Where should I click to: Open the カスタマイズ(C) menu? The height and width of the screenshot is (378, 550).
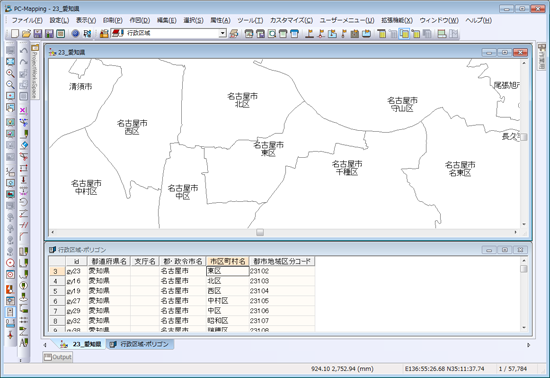pyautogui.click(x=291, y=20)
